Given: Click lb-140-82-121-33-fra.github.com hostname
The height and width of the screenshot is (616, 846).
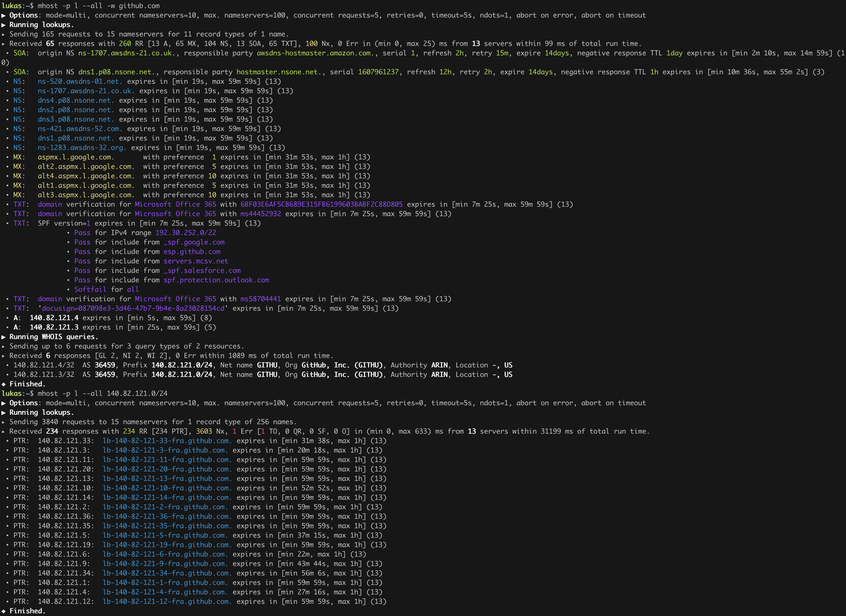Looking at the screenshot, I should (x=167, y=441).
